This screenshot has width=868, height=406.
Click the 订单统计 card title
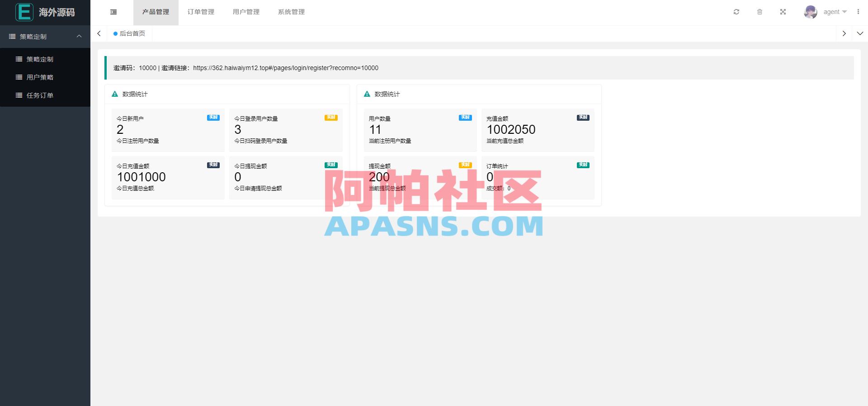497,166
